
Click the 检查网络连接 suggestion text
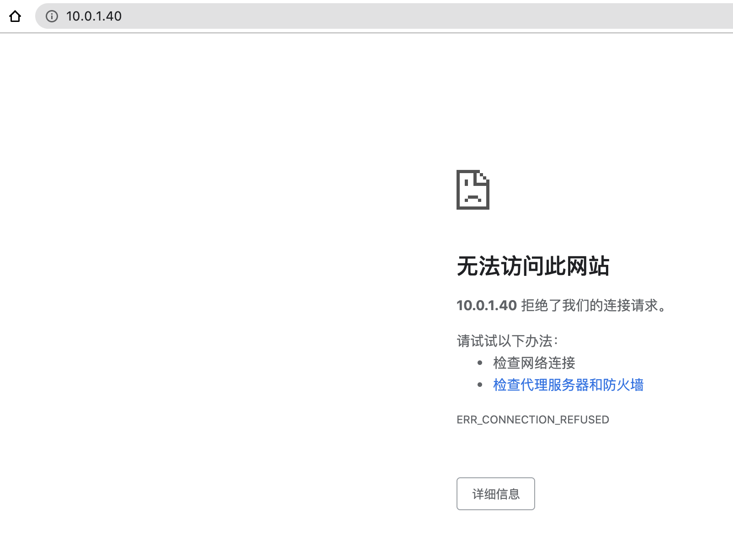pos(534,363)
